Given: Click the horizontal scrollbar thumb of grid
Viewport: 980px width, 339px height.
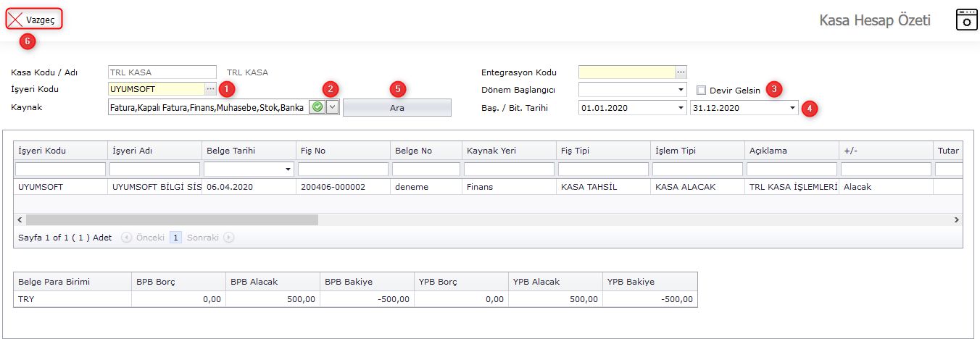Looking at the screenshot, I should 171,219.
